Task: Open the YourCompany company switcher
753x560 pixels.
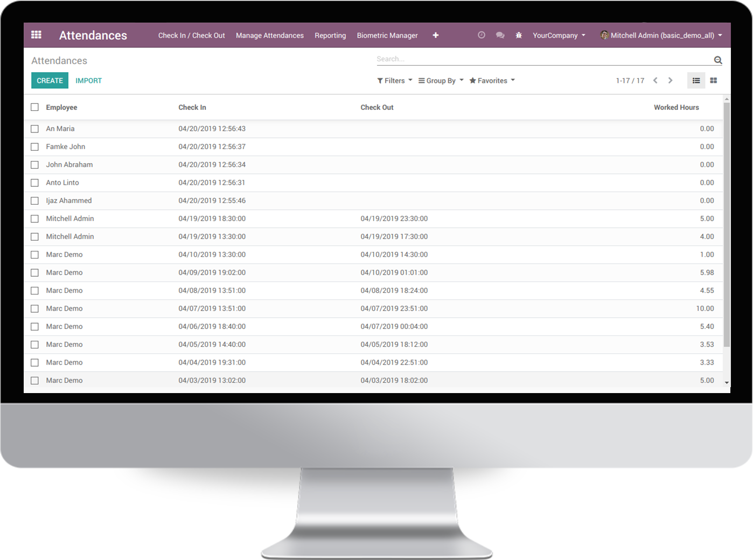Action: (x=559, y=36)
